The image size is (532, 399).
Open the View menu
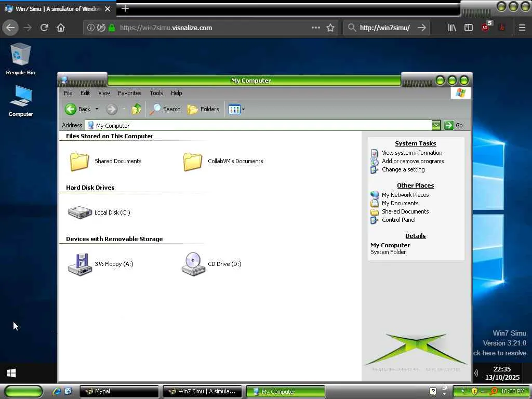tap(104, 93)
